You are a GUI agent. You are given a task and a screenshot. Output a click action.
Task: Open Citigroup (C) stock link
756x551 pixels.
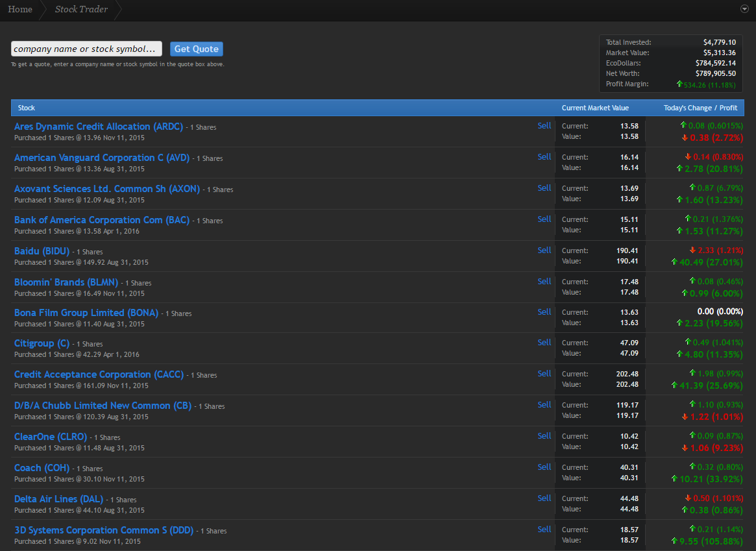click(x=42, y=343)
